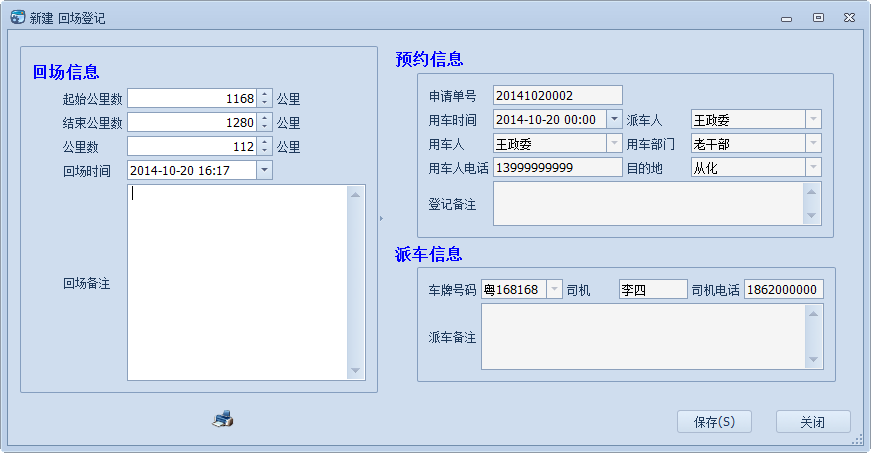Close the window with the X
The height and width of the screenshot is (453, 871).
(x=849, y=18)
